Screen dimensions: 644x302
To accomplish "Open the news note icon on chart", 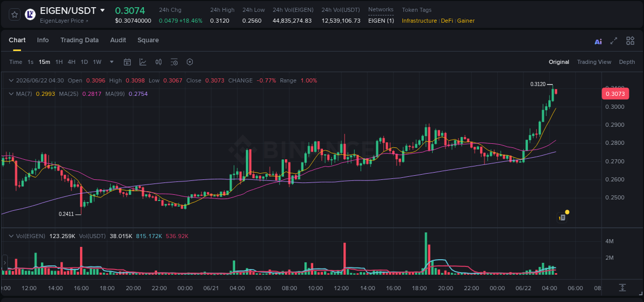I will (x=563, y=217).
